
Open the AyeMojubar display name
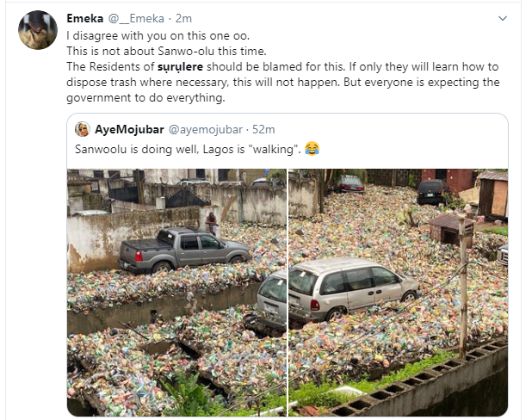(129, 129)
